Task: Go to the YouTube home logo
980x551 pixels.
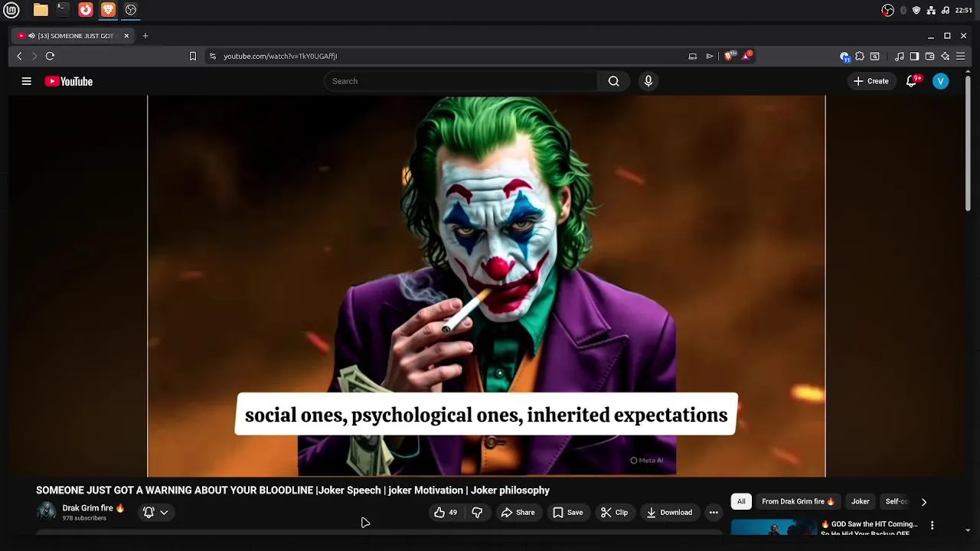Action: tap(69, 81)
